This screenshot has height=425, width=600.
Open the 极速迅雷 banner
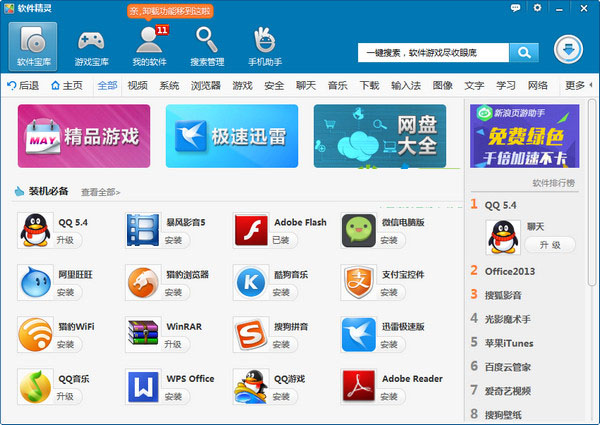click(x=232, y=136)
